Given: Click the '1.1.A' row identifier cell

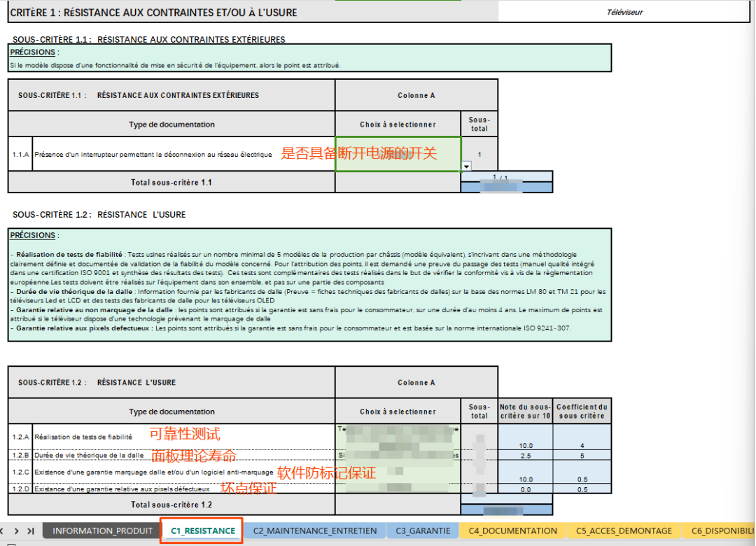Looking at the screenshot, I should pos(20,154).
